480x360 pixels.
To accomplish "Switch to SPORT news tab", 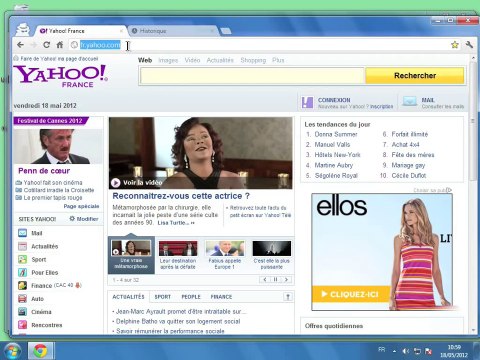I will (163, 297).
